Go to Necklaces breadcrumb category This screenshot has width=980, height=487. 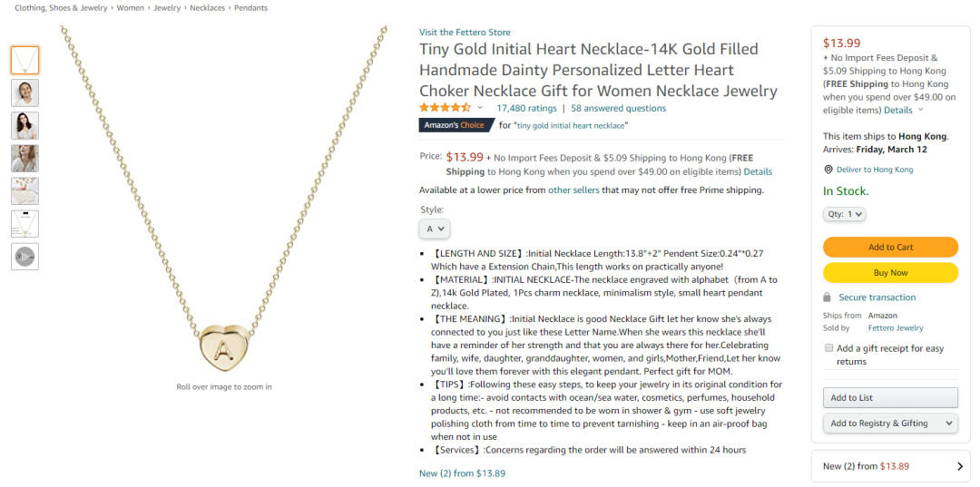click(x=207, y=8)
